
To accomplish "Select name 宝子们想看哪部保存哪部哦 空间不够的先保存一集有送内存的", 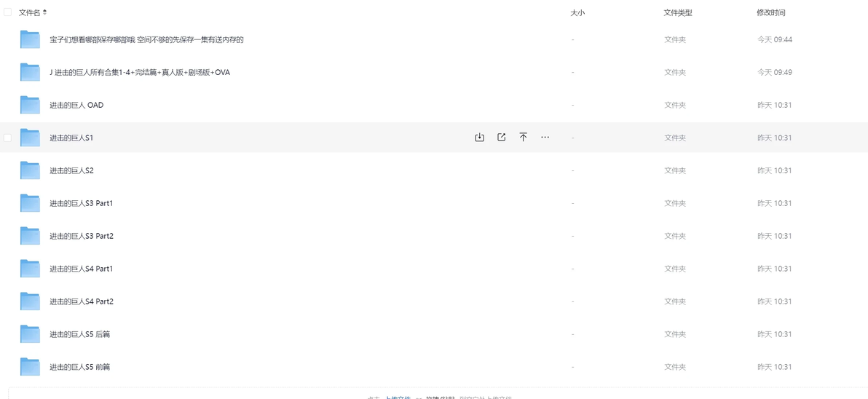I will click(146, 39).
